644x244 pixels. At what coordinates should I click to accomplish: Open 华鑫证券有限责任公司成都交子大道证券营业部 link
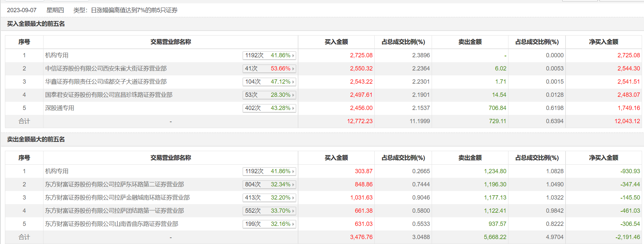click(x=106, y=82)
